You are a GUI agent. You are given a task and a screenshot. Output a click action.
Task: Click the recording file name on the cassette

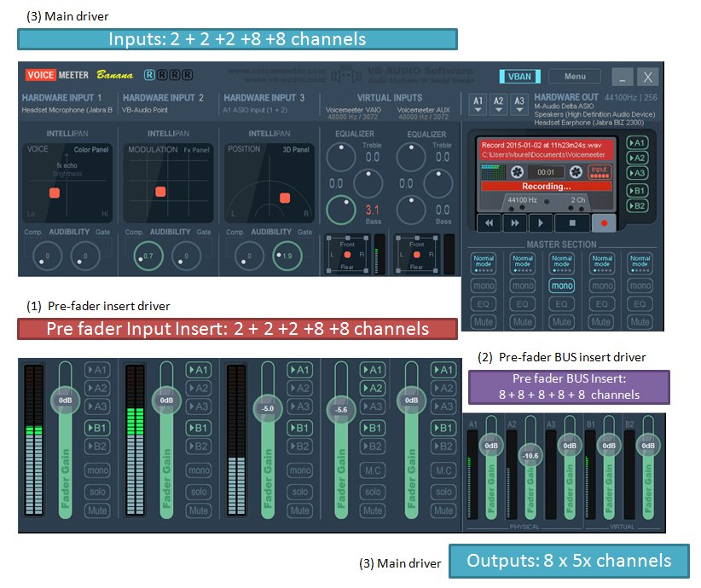pos(541,145)
